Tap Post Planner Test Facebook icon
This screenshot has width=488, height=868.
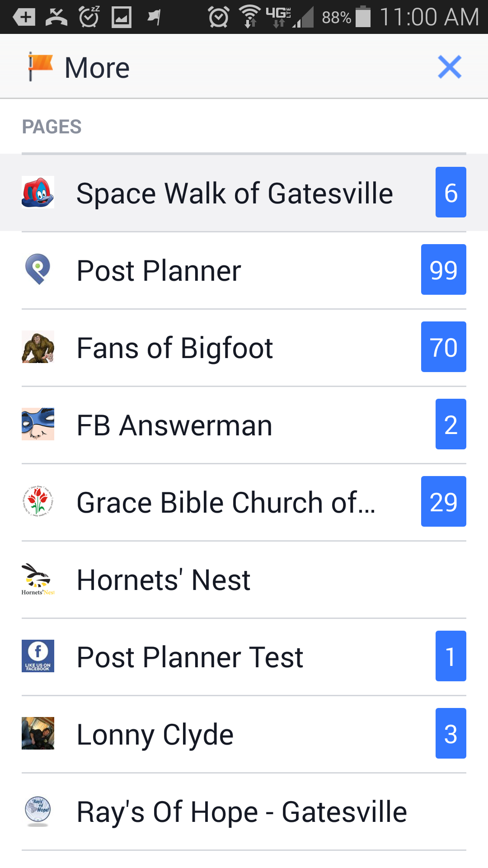tap(38, 656)
